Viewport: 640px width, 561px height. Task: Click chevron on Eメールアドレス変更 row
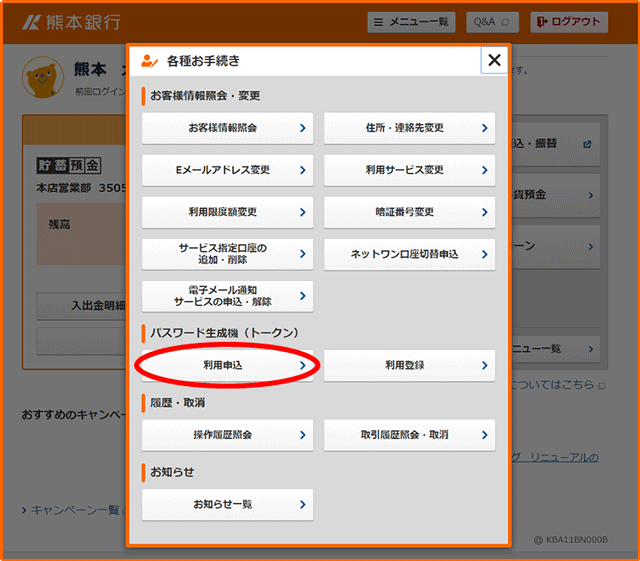[302, 170]
